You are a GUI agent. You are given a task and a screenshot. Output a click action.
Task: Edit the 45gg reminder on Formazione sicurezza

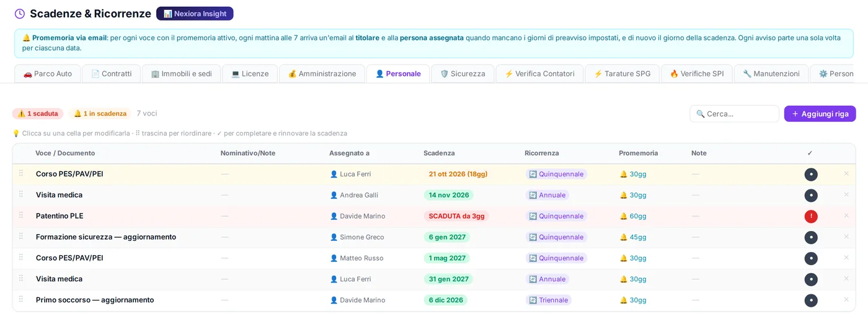click(633, 237)
